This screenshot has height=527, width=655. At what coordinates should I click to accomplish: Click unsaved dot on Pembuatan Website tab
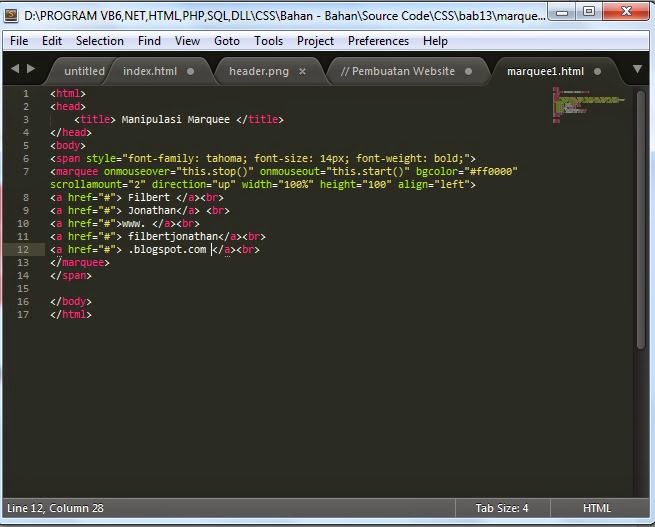click(x=468, y=71)
